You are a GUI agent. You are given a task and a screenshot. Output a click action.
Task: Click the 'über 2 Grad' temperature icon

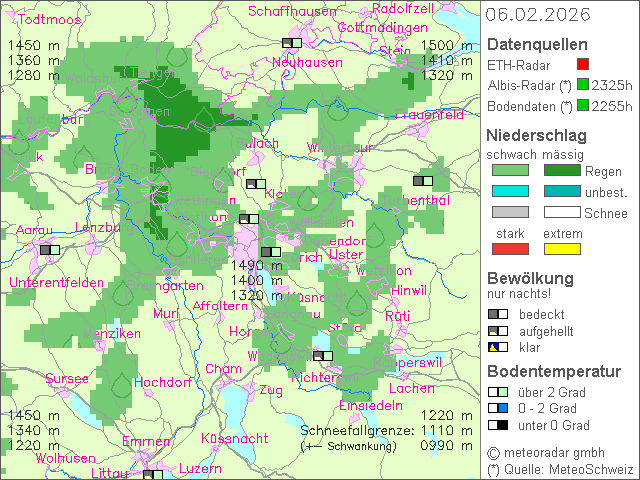click(x=497, y=392)
